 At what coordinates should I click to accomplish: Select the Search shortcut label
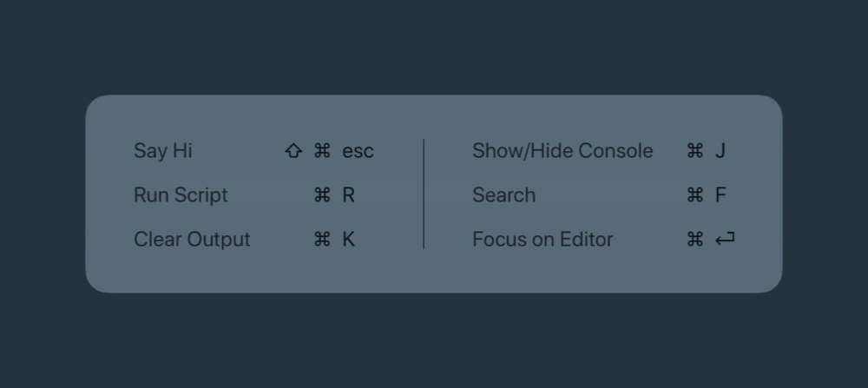coord(503,195)
